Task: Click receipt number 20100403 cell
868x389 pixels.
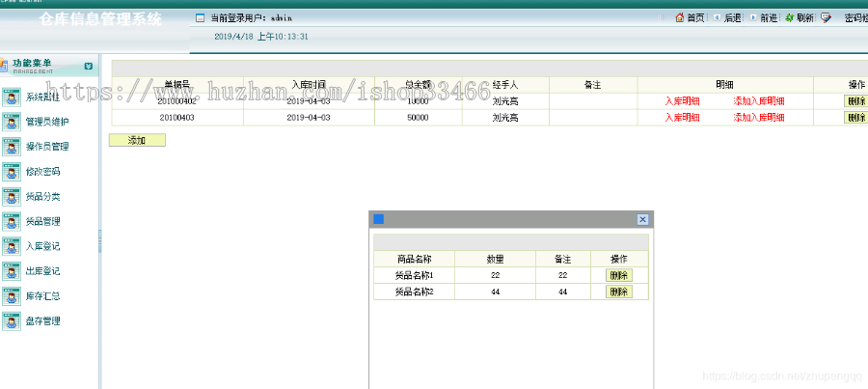Action: point(177,118)
